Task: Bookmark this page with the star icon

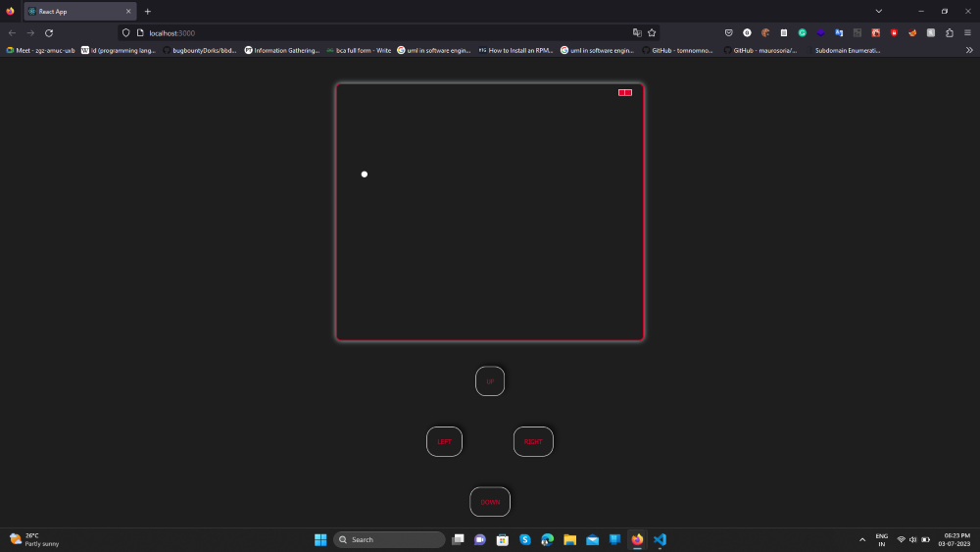Action: tap(652, 32)
